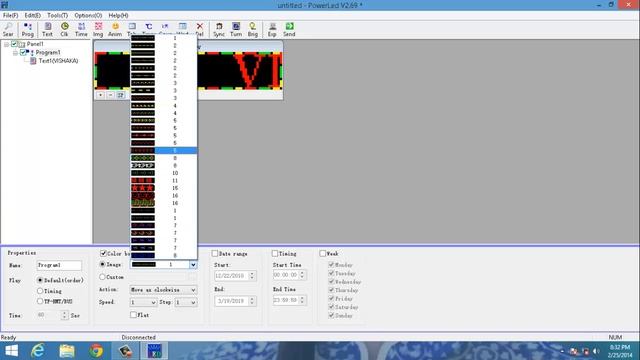
Task: Choose red stars border pattern
Action: click(x=164, y=188)
